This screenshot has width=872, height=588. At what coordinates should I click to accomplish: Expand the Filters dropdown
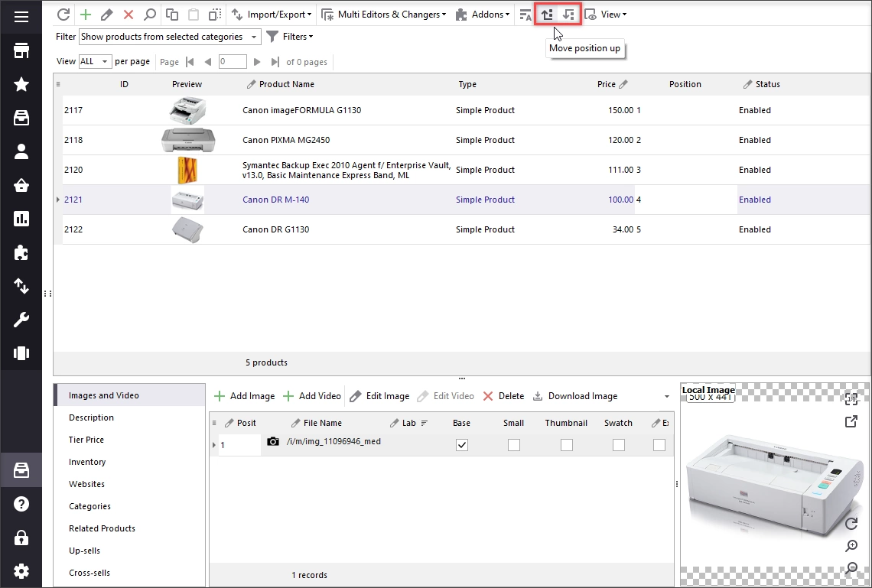pyautogui.click(x=289, y=37)
